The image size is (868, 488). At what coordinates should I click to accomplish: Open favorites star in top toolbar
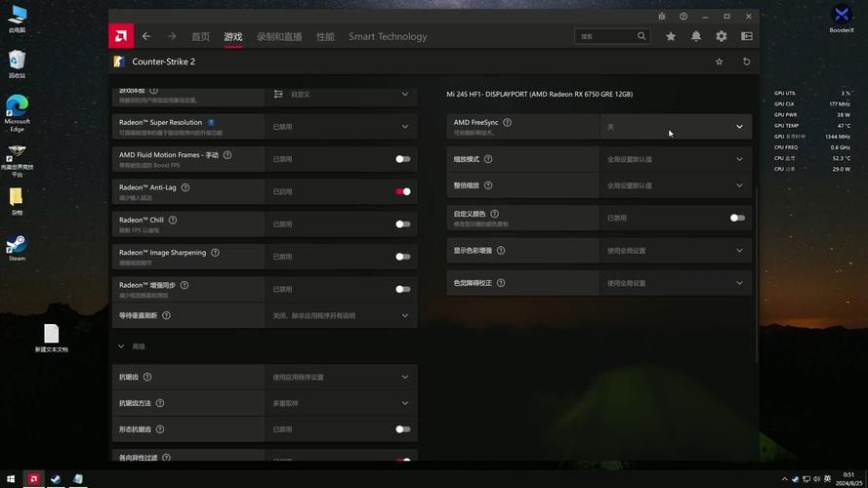(x=671, y=36)
